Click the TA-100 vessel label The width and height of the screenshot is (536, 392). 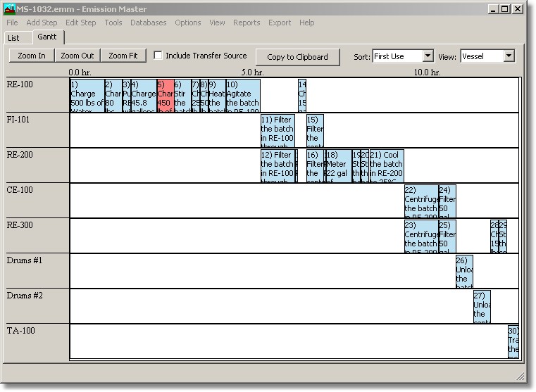(x=21, y=331)
